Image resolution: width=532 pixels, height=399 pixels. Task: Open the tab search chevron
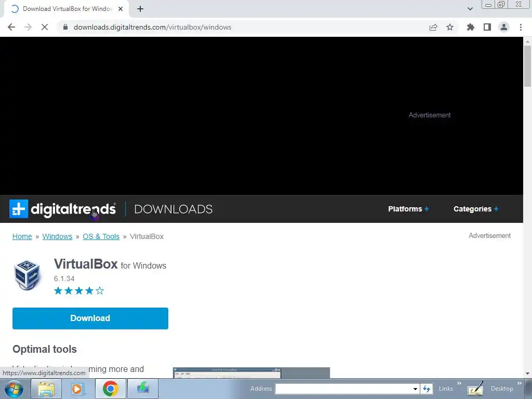click(470, 9)
